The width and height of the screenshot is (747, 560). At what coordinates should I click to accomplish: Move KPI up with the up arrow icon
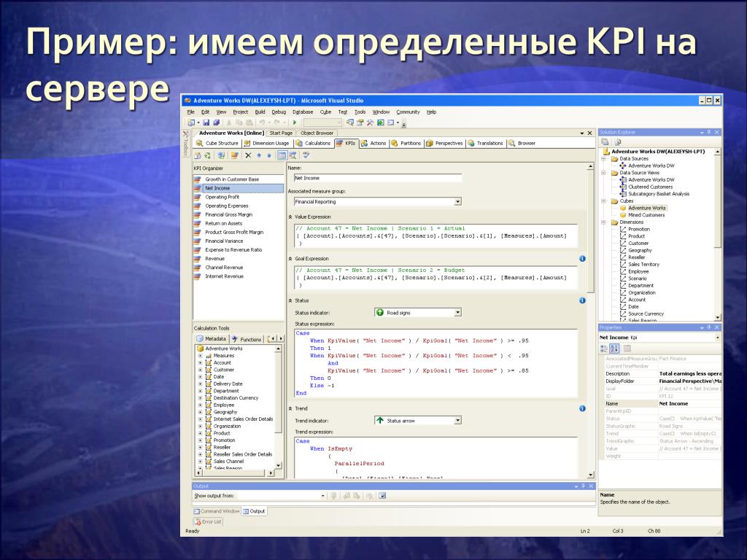(x=259, y=155)
